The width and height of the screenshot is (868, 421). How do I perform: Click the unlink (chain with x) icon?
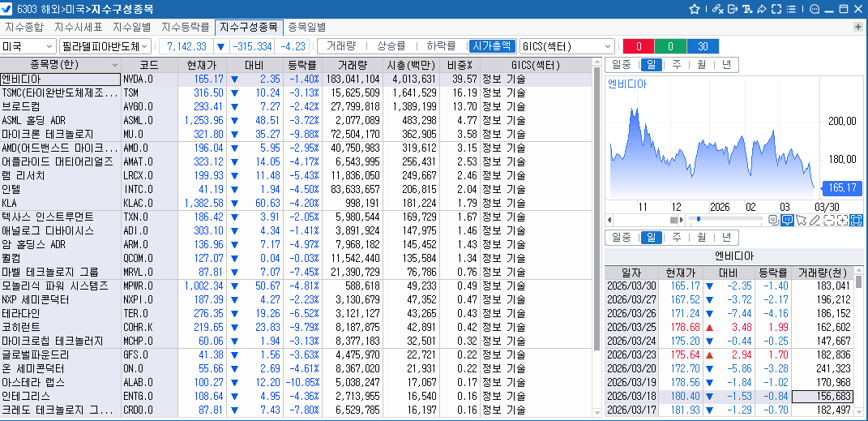(x=718, y=9)
